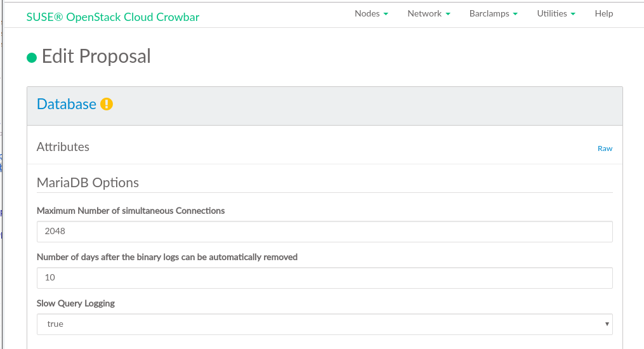Viewport: 644px width, 349px height.
Task: Click the Edit Proposal heading
Action: click(x=96, y=56)
